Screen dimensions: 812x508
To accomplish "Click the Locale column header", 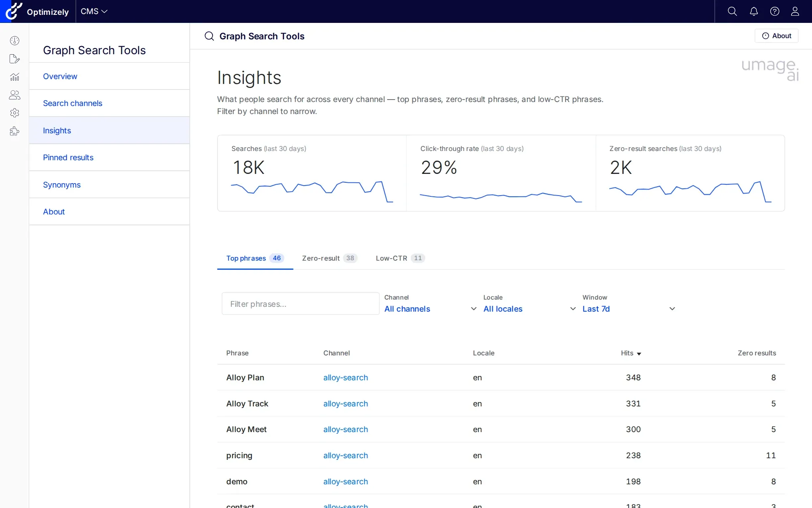I will point(483,353).
